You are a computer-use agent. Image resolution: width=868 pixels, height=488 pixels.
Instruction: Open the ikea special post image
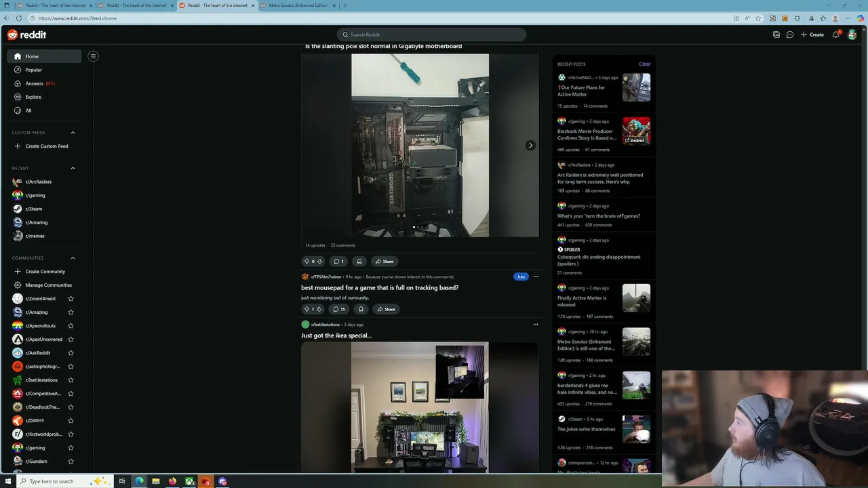420,407
